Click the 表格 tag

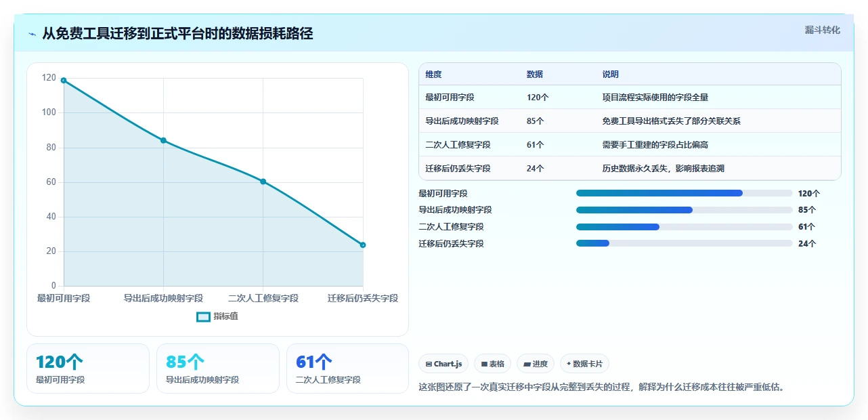(x=492, y=364)
